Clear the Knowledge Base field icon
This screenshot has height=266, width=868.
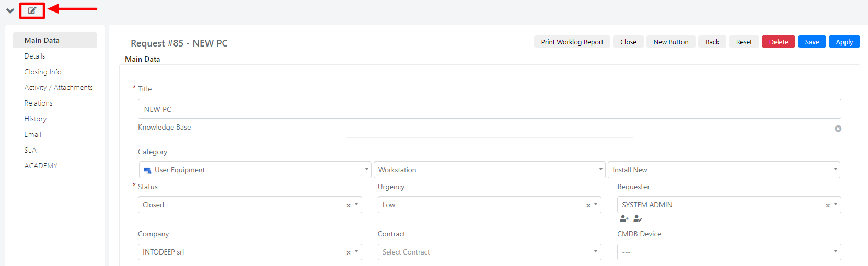pos(838,129)
